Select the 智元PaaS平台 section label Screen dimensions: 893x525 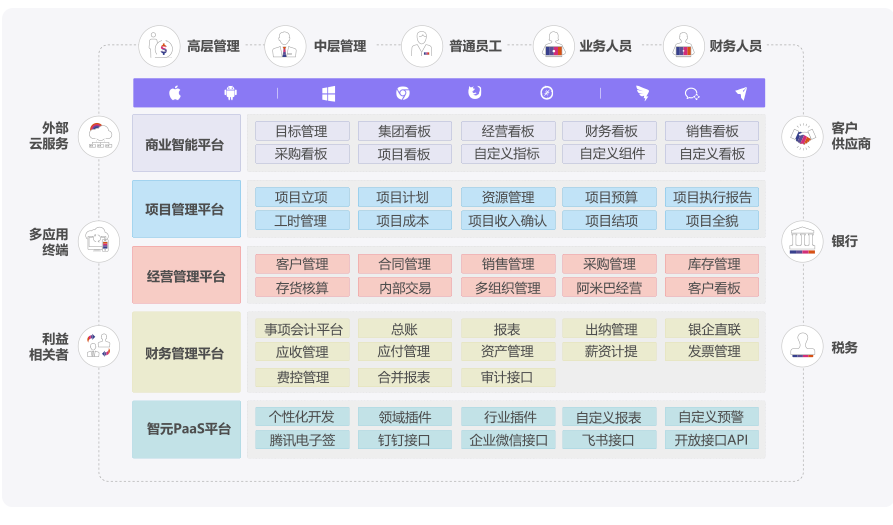pyautogui.click(x=186, y=429)
